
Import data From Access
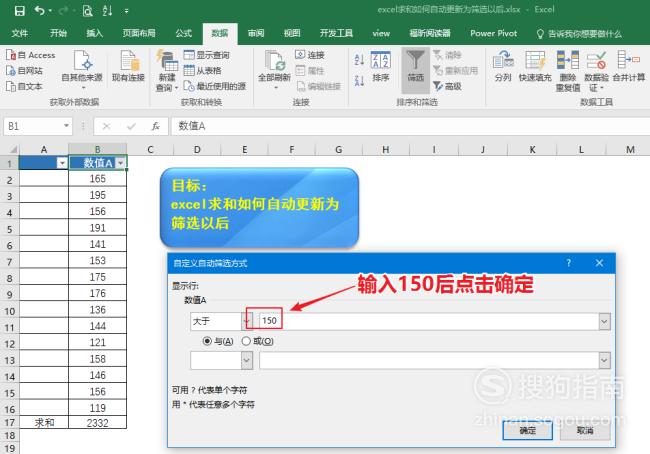click(x=31, y=55)
